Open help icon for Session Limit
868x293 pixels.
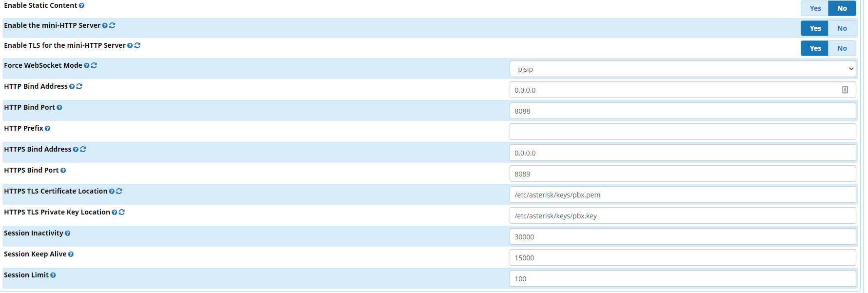(53, 275)
